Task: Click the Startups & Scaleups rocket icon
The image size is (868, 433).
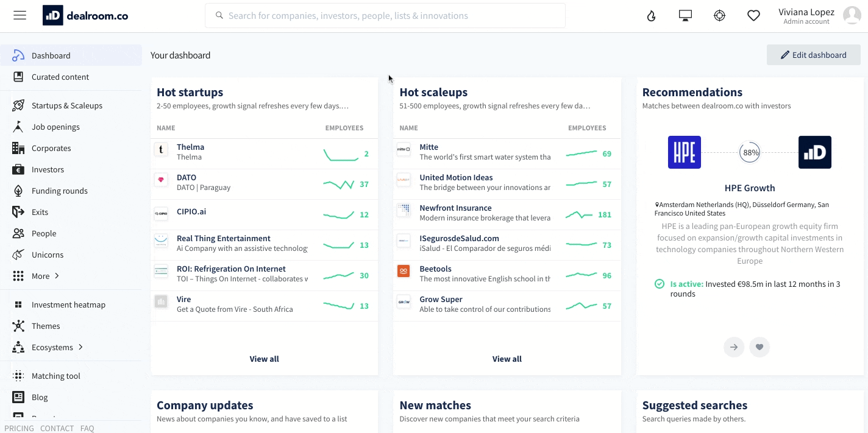Action: click(x=18, y=105)
